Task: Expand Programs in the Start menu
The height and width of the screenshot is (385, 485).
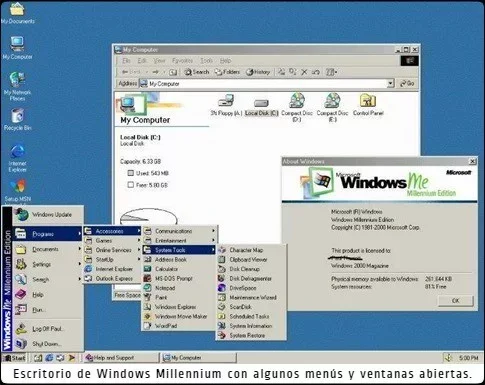Action: tap(48, 234)
